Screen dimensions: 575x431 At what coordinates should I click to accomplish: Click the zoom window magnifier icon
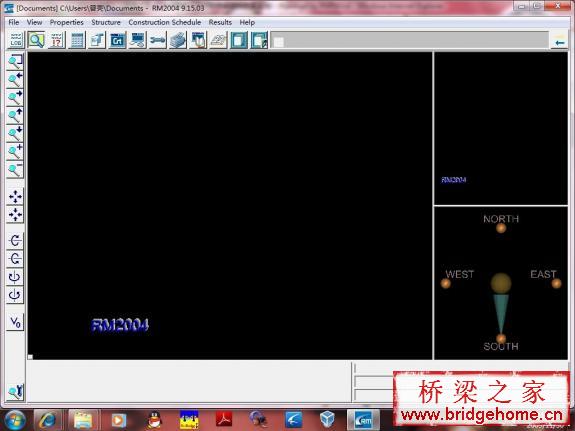click(15, 62)
